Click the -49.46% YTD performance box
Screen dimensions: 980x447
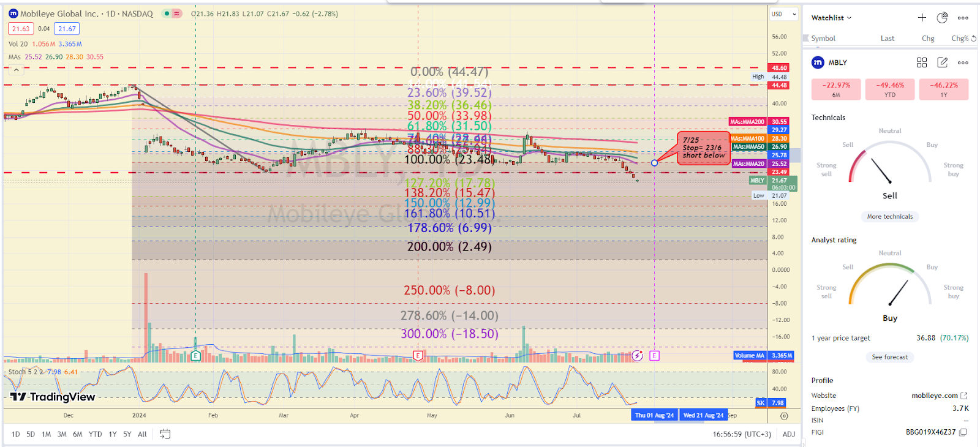[x=890, y=89]
